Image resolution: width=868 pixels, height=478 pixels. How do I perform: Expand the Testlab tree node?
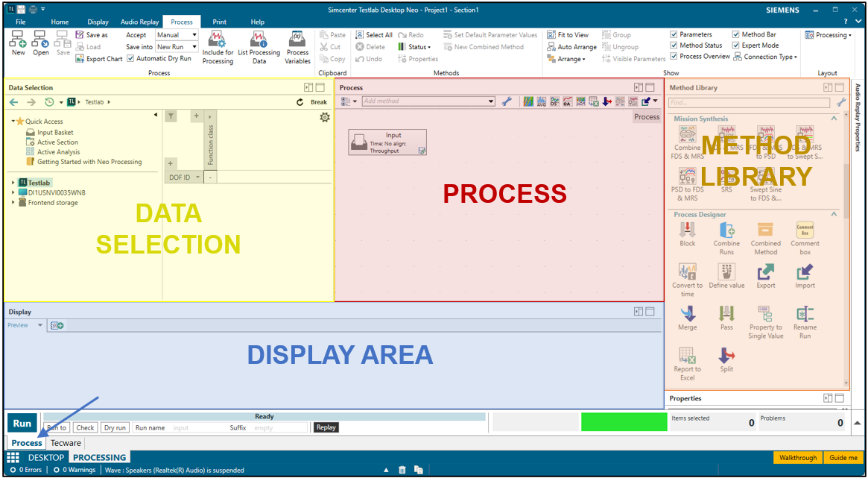click(13, 183)
